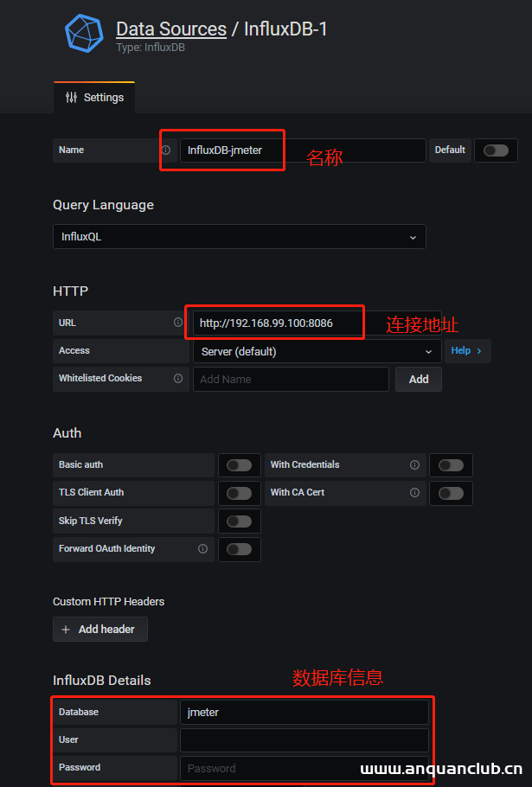This screenshot has width=532, height=787.
Task: Toggle the TLS Client Auth switch
Action: coord(240,493)
